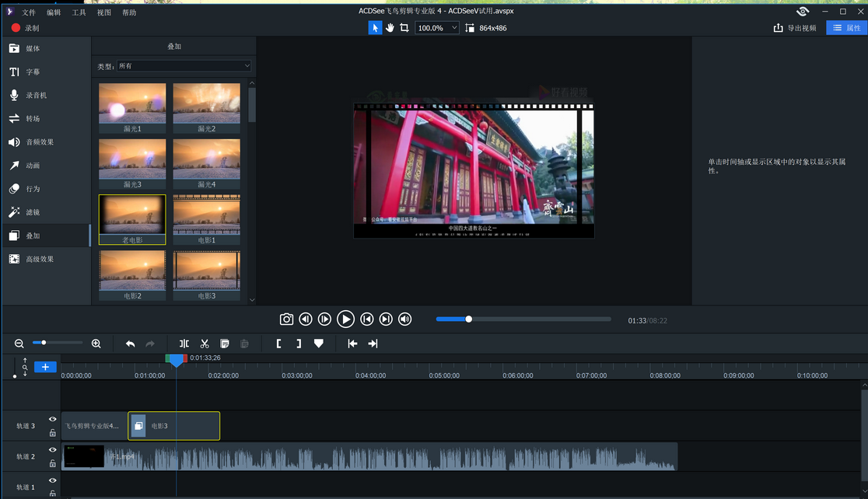Screen dimensions: 868x499
Task: Open the 帮助 menu
Action: [129, 12]
